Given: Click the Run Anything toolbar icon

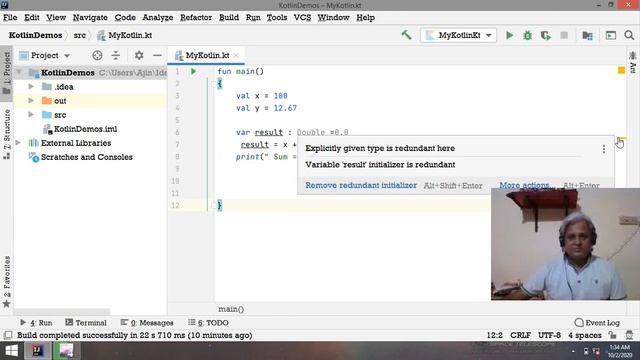Looking at the screenshot, I should pos(611,36).
